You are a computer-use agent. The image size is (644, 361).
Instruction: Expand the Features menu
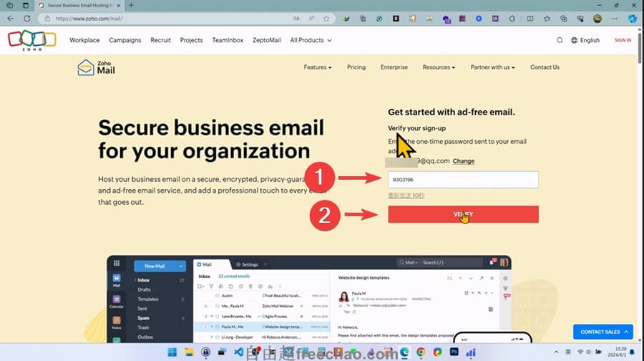tap(318, 67)
